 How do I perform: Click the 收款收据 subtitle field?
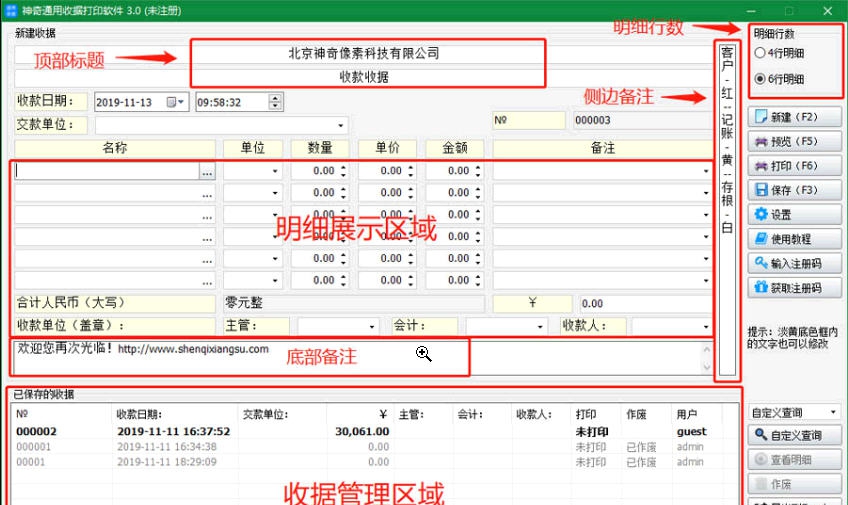tap(364, 77)
